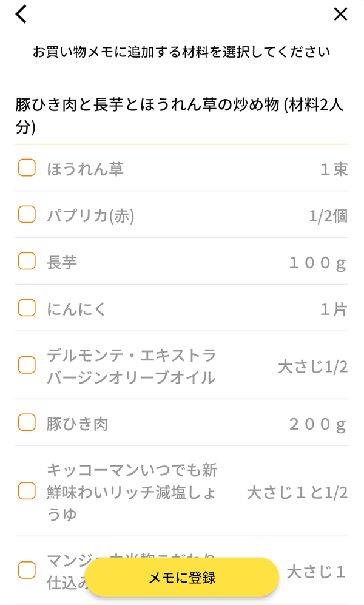Tap the デルモンテ・エキストラバージンオリーブオイル text
The height and width of the screenshot is (605, 364).
pyautogui.click(x=131, y=366)
